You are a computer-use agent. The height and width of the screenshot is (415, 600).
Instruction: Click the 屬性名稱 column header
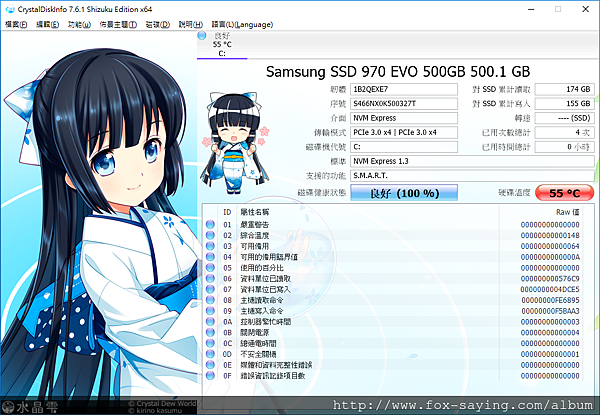(x=254, y=212)
